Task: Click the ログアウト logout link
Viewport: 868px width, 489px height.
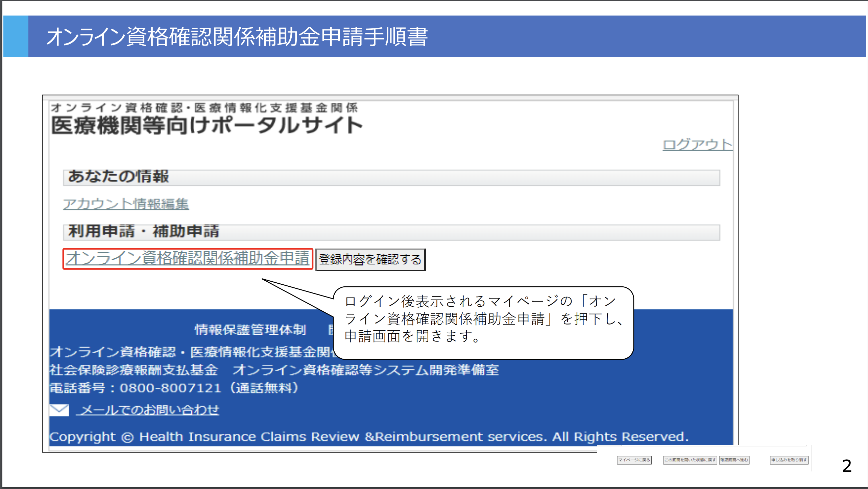Action: tap(697, 145)
